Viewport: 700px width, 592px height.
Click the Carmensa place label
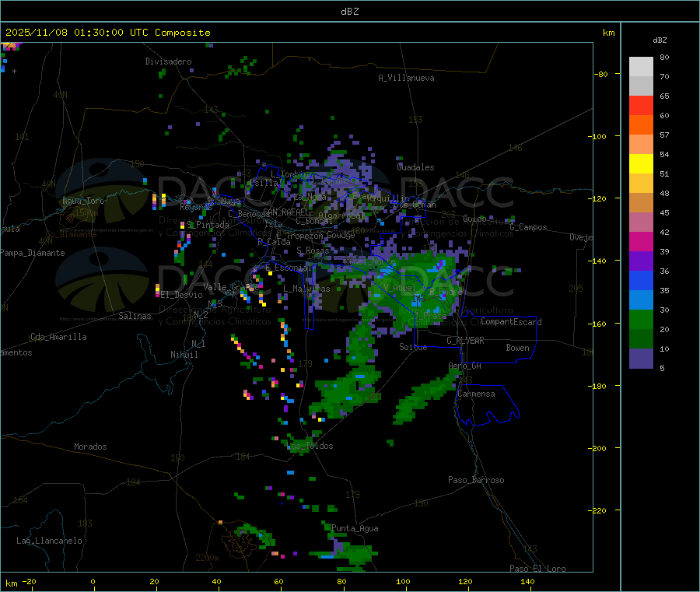coord(476,394)
